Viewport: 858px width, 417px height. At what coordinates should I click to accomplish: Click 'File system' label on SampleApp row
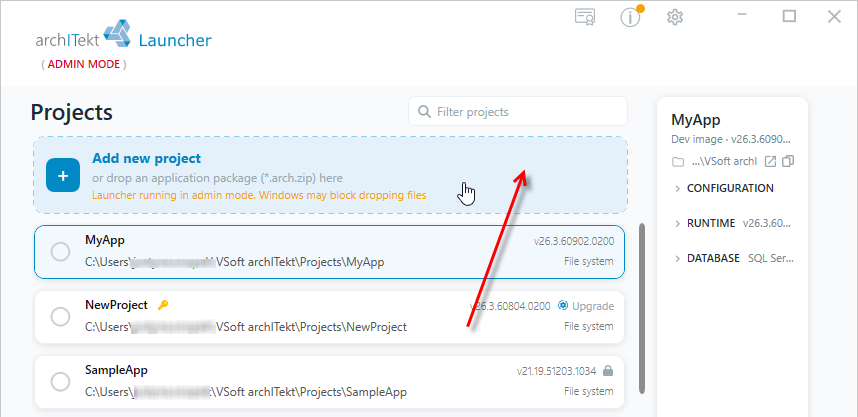point(589,391)
